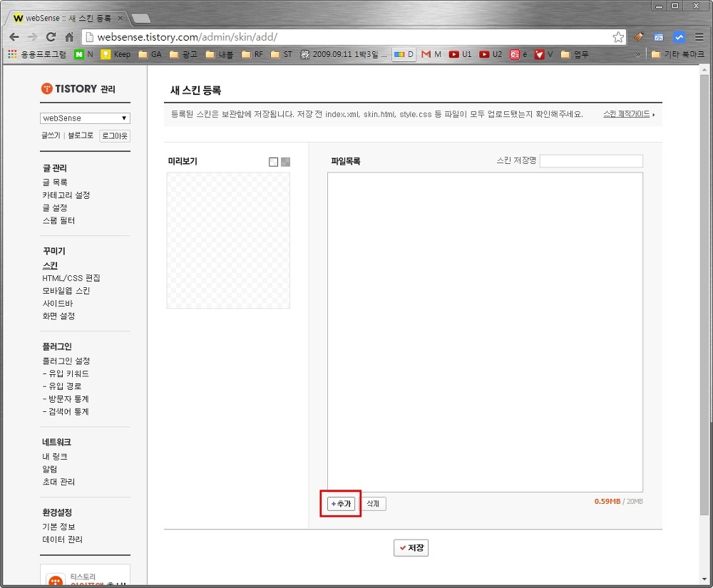Open the YouTube U1 bookmark
Screen dimensions: 713x588
pos(460,55)
